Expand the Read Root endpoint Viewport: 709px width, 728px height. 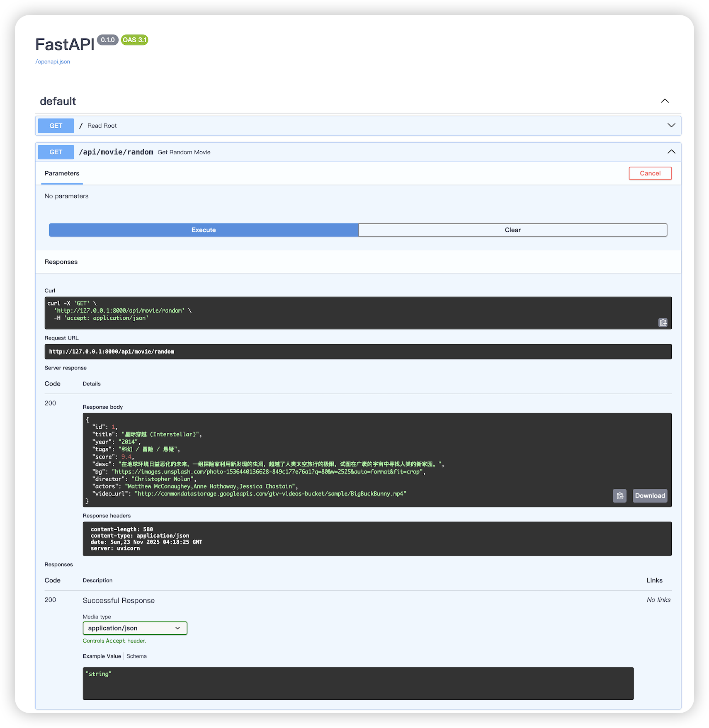pyautogui.click(x=671, y=126)
